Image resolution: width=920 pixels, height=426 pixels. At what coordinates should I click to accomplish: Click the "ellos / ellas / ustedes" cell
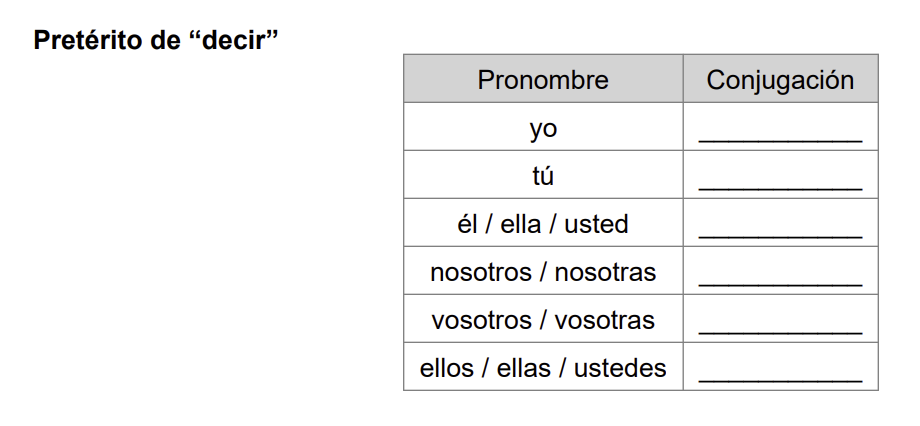(x=543, y=368)
